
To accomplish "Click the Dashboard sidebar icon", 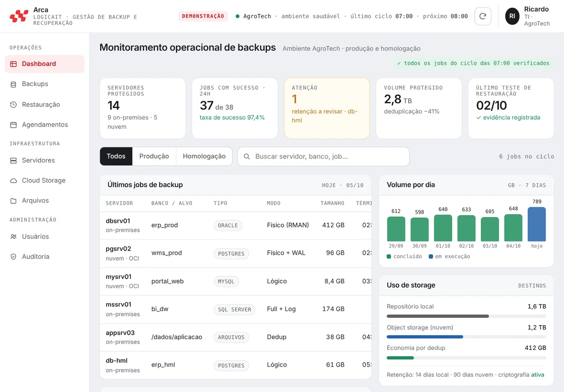I will coord(13,64).
